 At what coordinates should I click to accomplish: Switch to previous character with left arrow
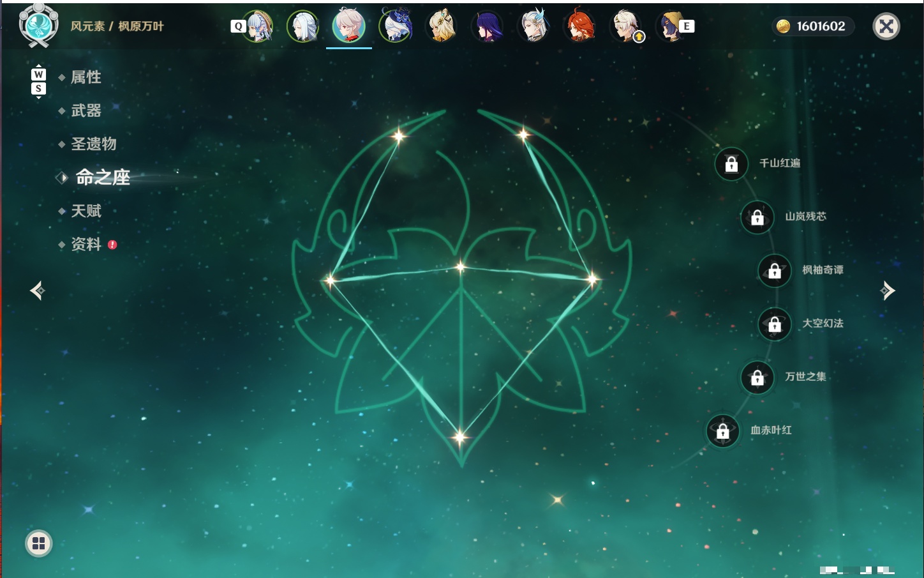38,291
